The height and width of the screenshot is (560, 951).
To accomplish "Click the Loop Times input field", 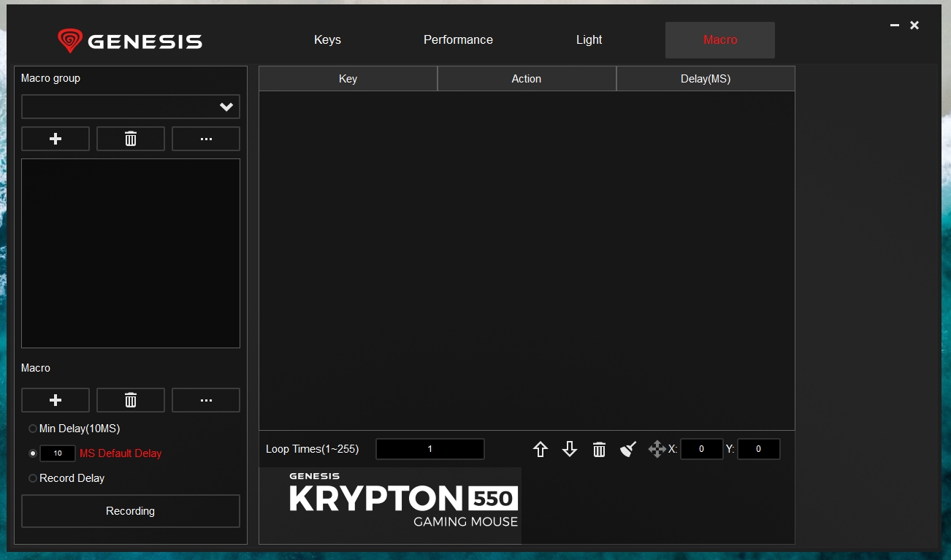I will coord(430,449).
